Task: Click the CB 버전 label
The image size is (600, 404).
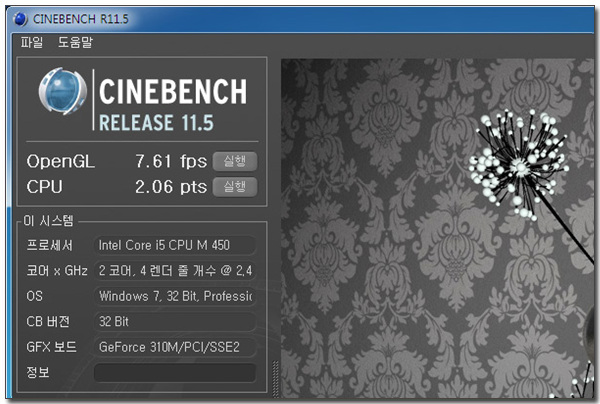Action: (48, 321)
